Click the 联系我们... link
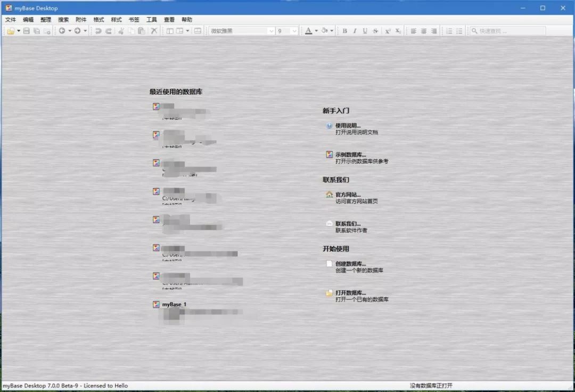This screenshot has width=575, height=392. click(x=348, y=223)
